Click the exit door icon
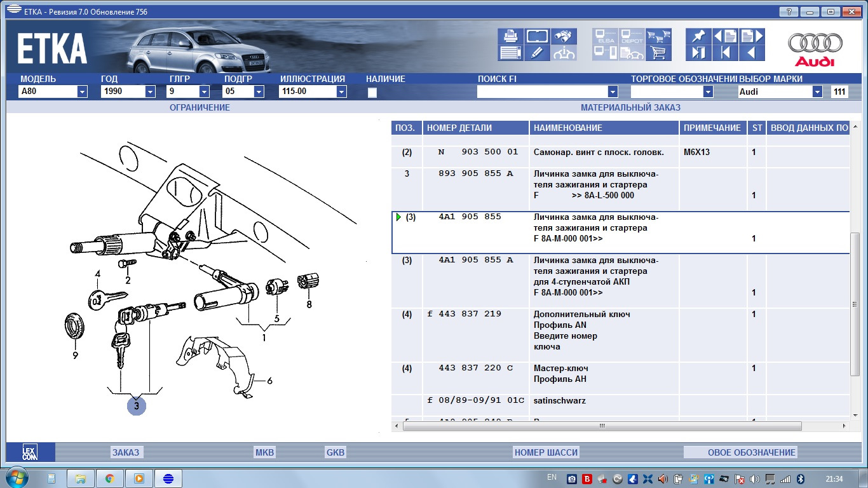 [699, 53]
